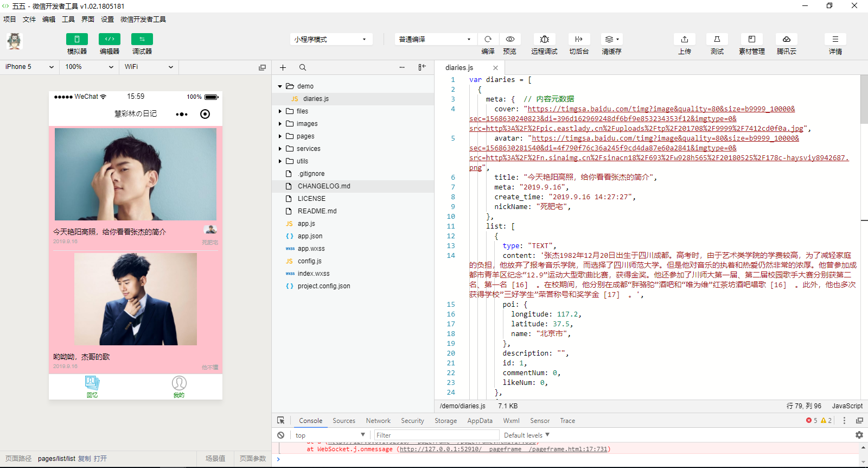Open the 设置 menu
This screenshot has height=468, width=868.
pos(107,19)
